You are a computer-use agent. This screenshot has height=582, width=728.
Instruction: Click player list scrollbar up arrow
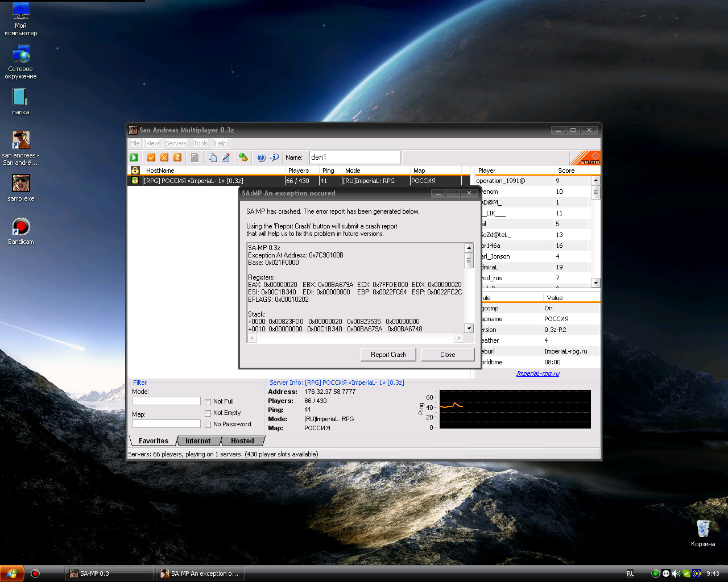(595, 181)
